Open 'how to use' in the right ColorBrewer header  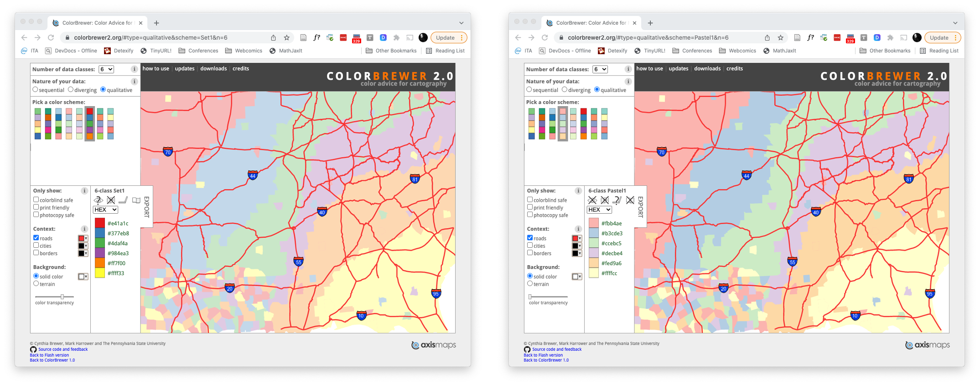pos(649,69)
